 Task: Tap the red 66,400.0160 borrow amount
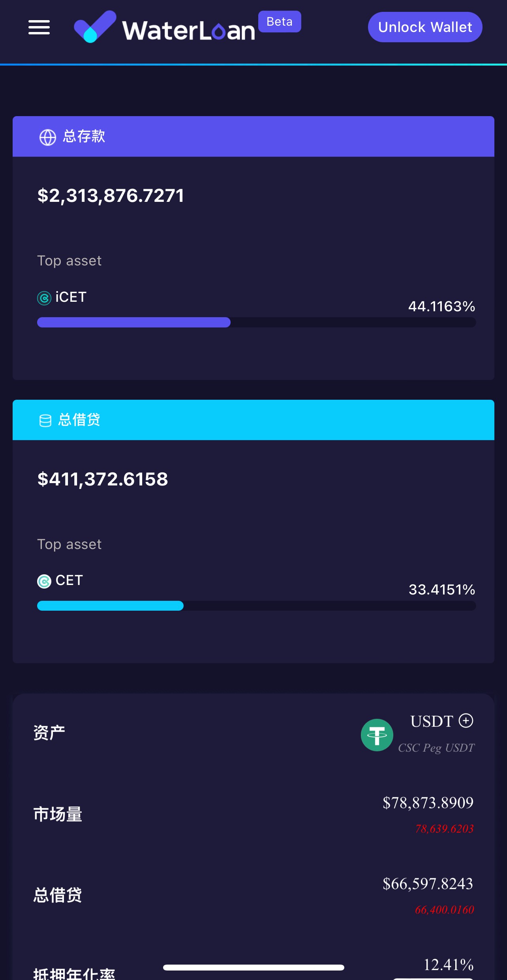point(444,910)
